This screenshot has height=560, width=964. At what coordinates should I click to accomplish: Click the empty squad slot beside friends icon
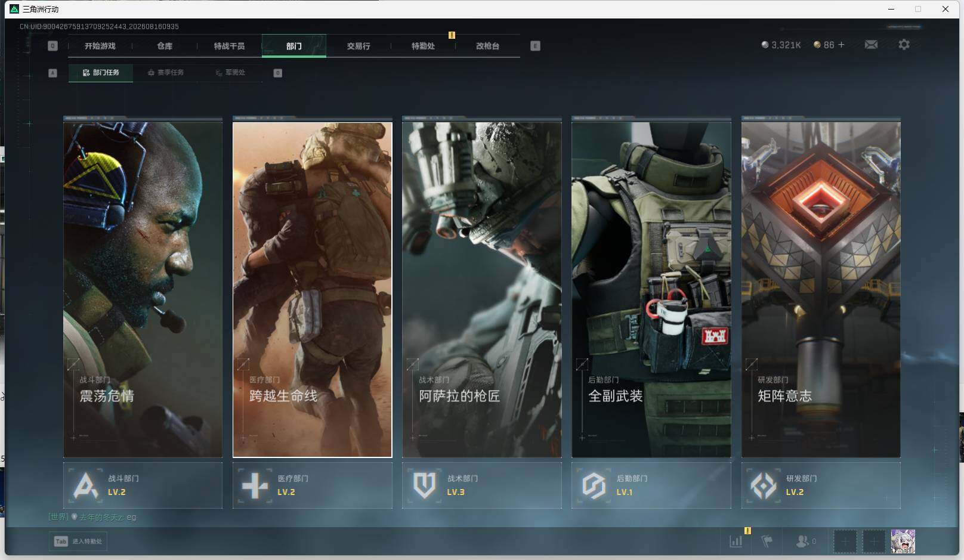pos(845,542)
